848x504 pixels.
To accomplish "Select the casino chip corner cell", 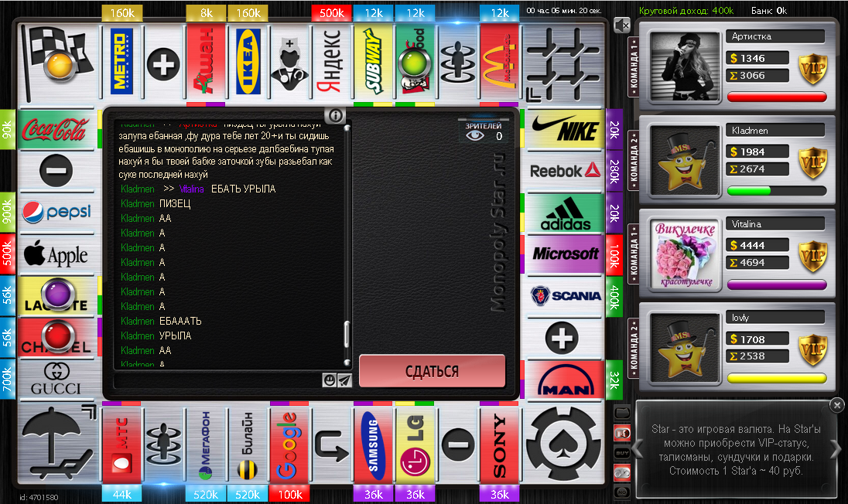I will 563,444.
